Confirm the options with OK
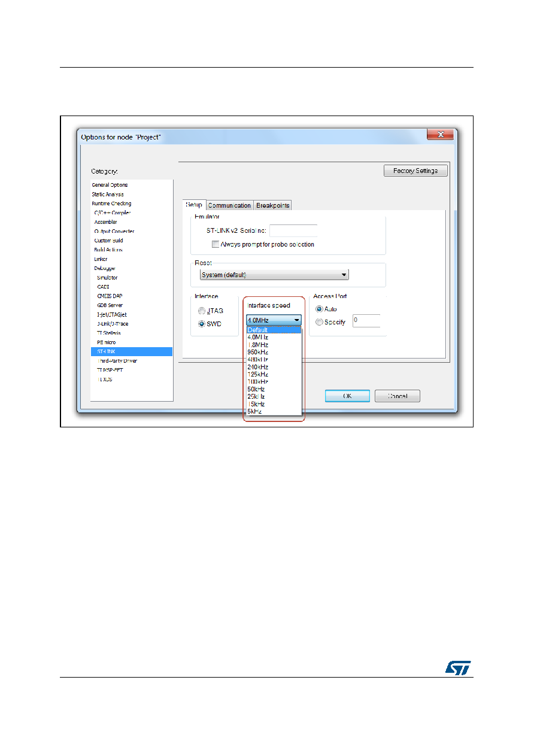 tap(348, 396)
